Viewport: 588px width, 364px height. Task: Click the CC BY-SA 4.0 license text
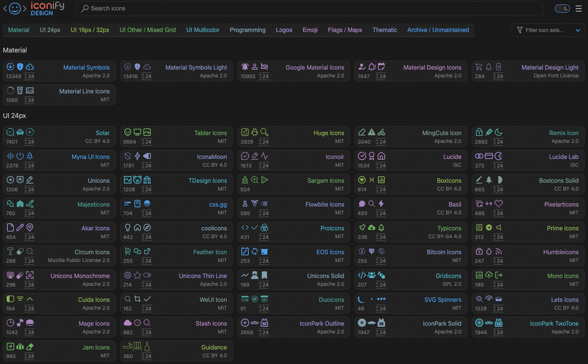click(445, 236)
